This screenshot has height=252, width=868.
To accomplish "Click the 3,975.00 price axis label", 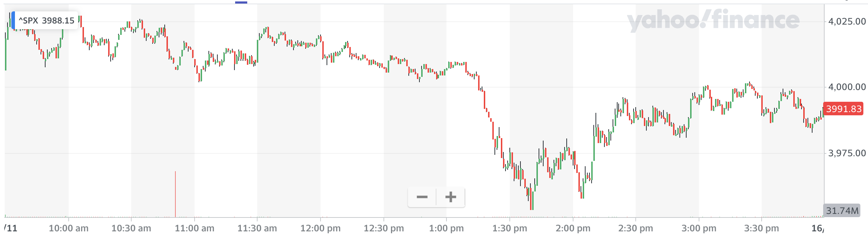I will tap(847, 153).
